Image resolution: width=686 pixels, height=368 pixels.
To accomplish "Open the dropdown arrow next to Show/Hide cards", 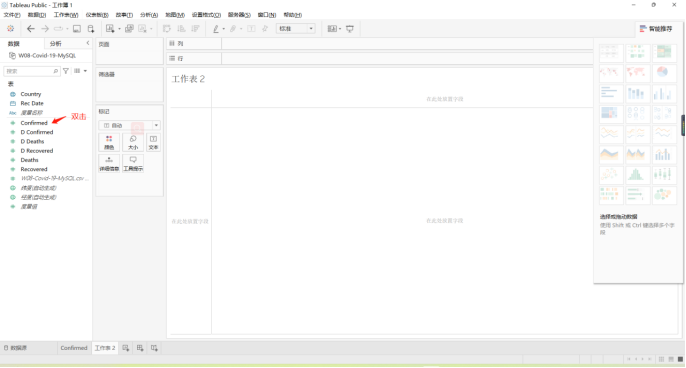I will point(340,29).
